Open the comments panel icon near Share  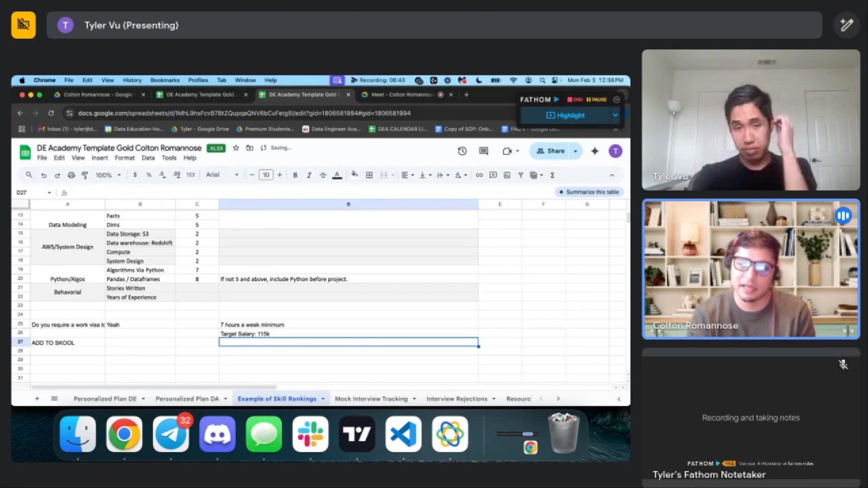point(484,151)
